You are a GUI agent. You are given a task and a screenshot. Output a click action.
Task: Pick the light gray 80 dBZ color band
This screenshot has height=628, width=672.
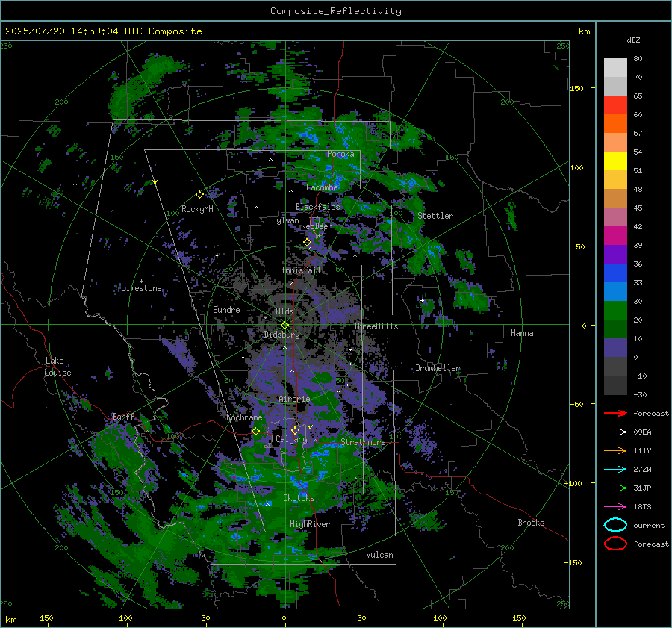tap(615, 67)
